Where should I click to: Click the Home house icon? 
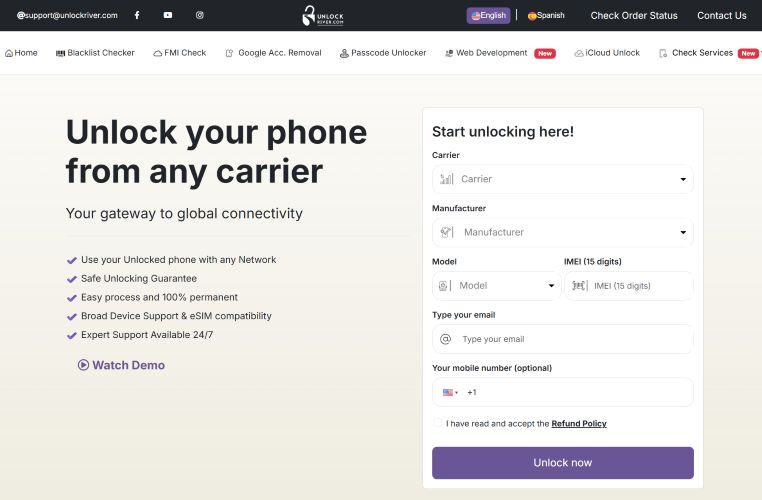[9, 53]
